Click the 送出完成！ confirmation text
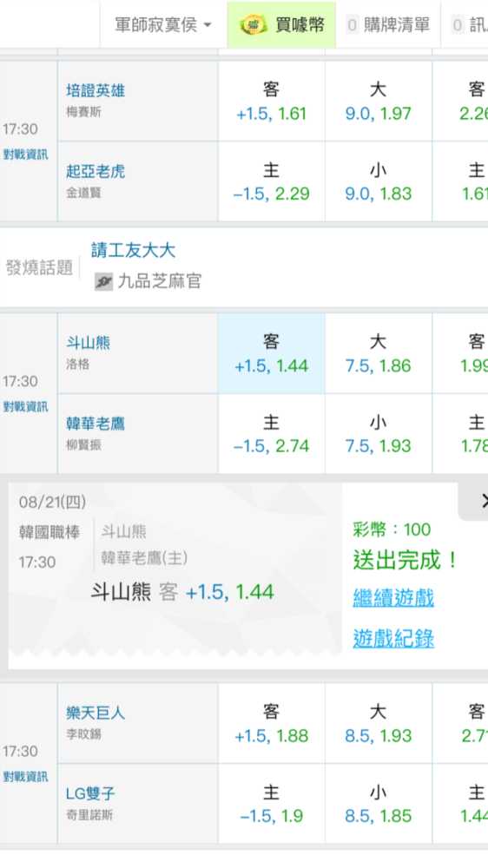This screenshot has width=488, height=868. click(x=406, y=560)
